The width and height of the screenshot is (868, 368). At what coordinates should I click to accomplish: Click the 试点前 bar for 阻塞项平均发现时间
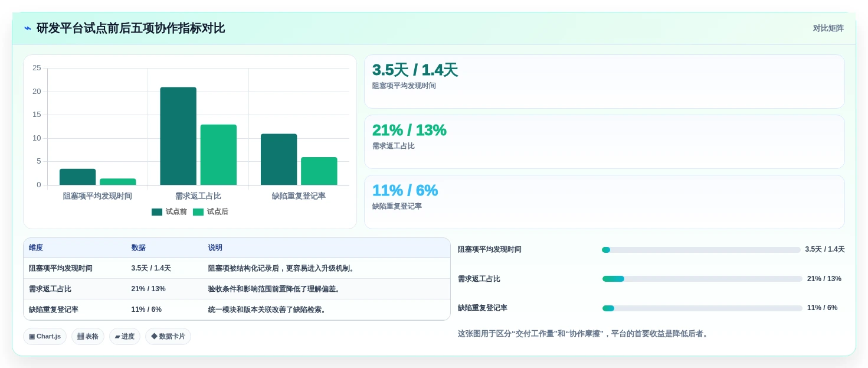pos(77,177)
